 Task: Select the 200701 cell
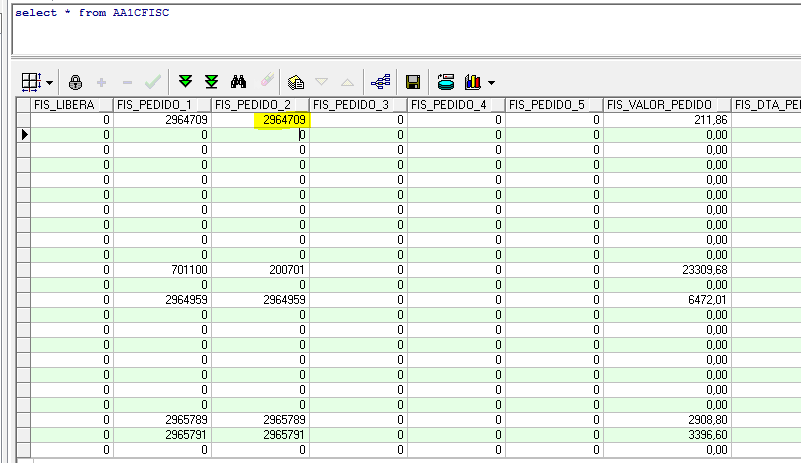[261, 270]
